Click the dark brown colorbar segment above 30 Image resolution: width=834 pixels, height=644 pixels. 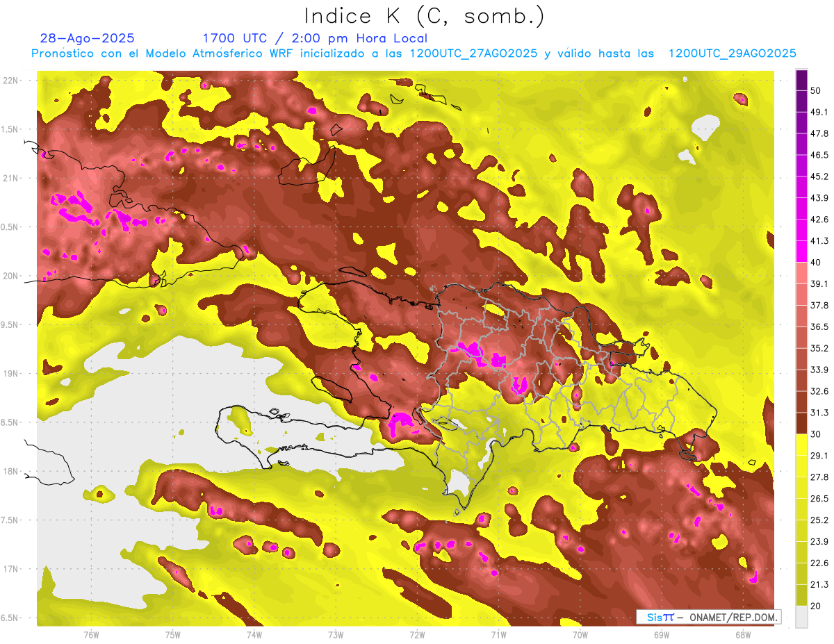point(801,423)
